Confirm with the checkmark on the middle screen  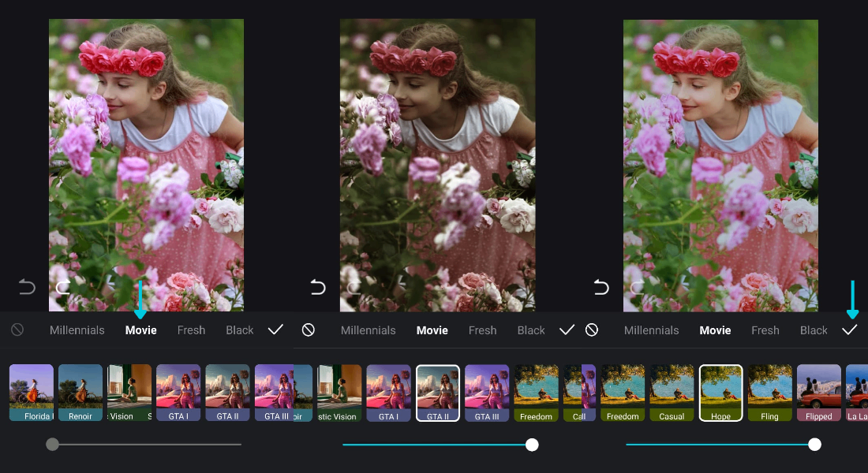(x=567, y=330)
